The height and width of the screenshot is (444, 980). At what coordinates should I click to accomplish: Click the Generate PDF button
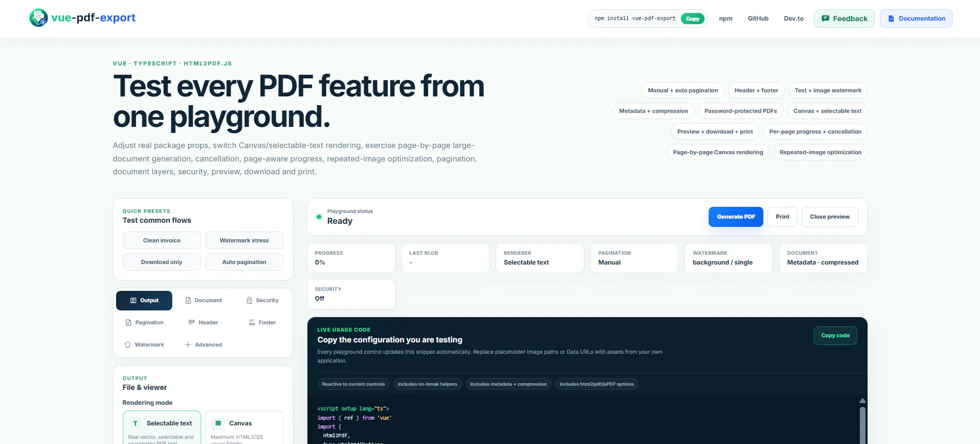pyautogui.click(x=736, y=217)
